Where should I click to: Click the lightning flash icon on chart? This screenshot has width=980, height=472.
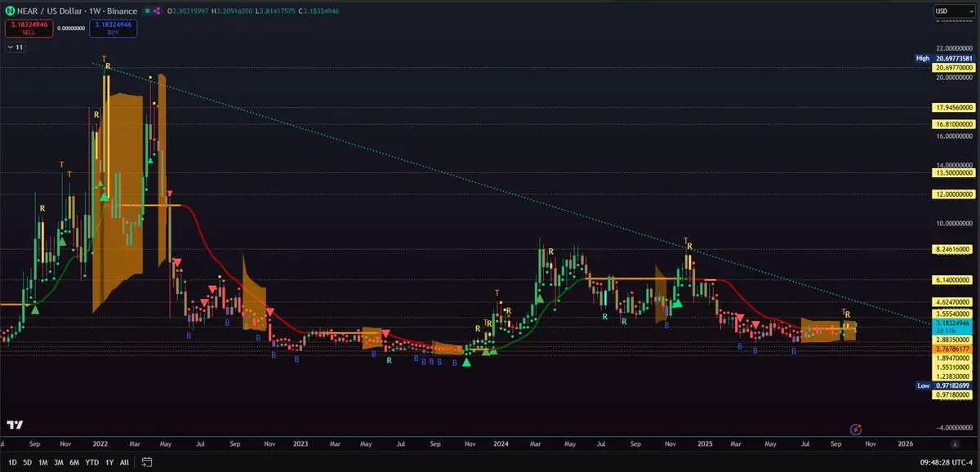coord(856,429)
